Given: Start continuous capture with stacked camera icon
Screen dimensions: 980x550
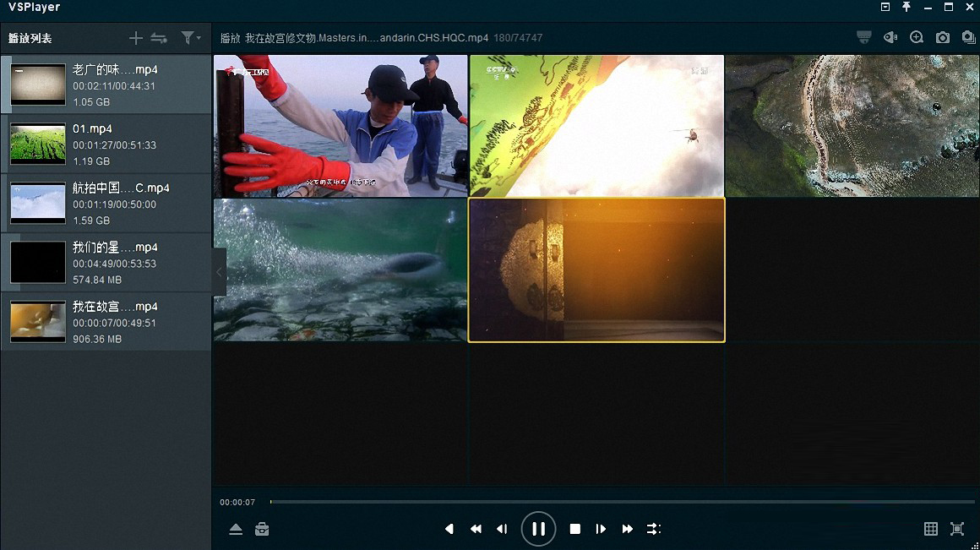Looking at the screenshot, I should pyautogui.click(x=968, y=37).
